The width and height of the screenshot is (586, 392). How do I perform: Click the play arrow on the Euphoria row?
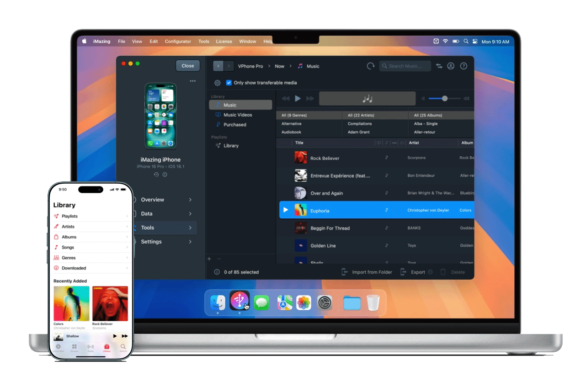tap(286, 210)
